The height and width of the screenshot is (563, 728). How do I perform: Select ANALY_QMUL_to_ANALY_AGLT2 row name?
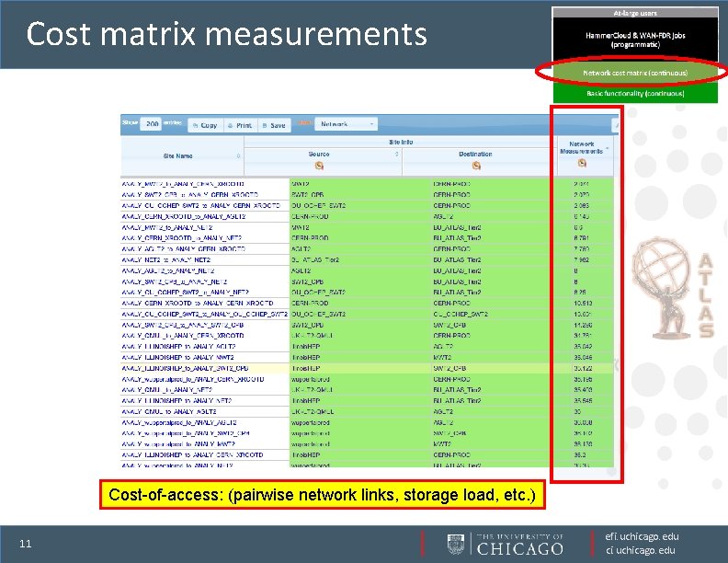(x=168, y=411)
